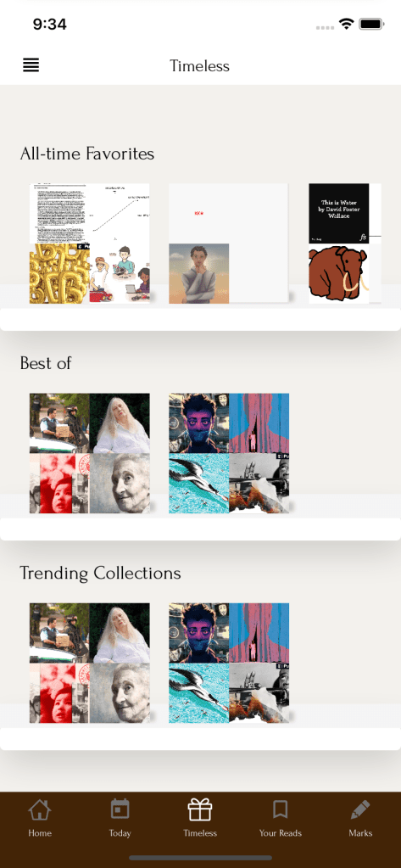Screen dimensions: 401x868
Task: Select the Trending Collections heading
Action: 100,573
